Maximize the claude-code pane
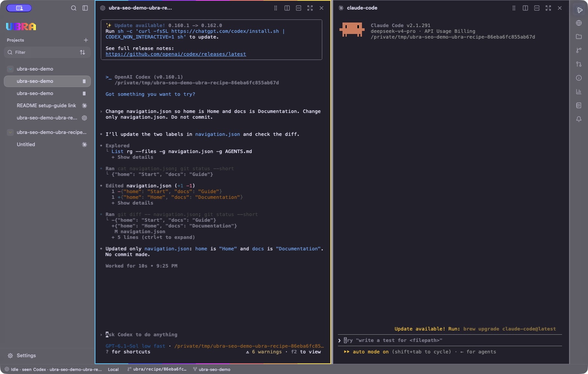The height and width of the screenshot is (374, 588). [548, 8]
